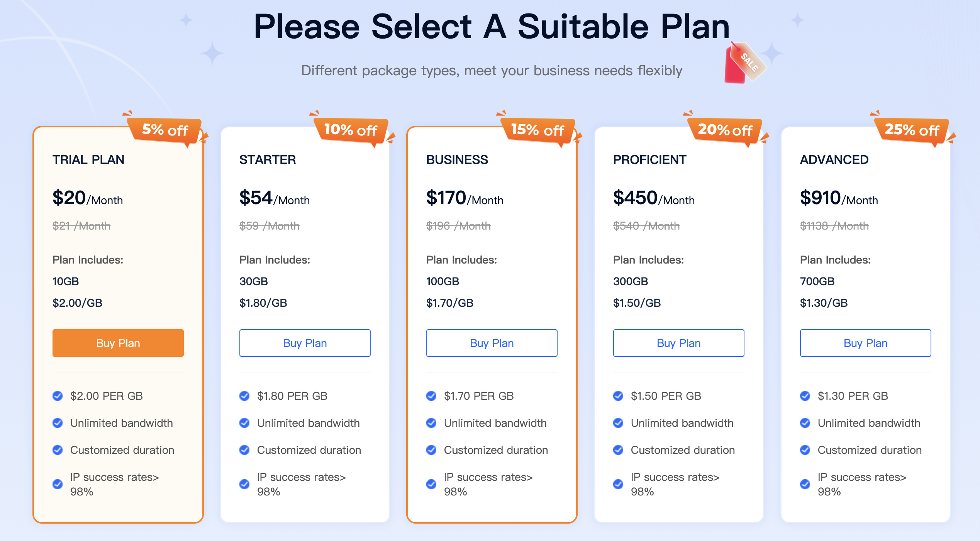
Task: Select the TRIAL PLAN title
Action: (x=88, y=160)
